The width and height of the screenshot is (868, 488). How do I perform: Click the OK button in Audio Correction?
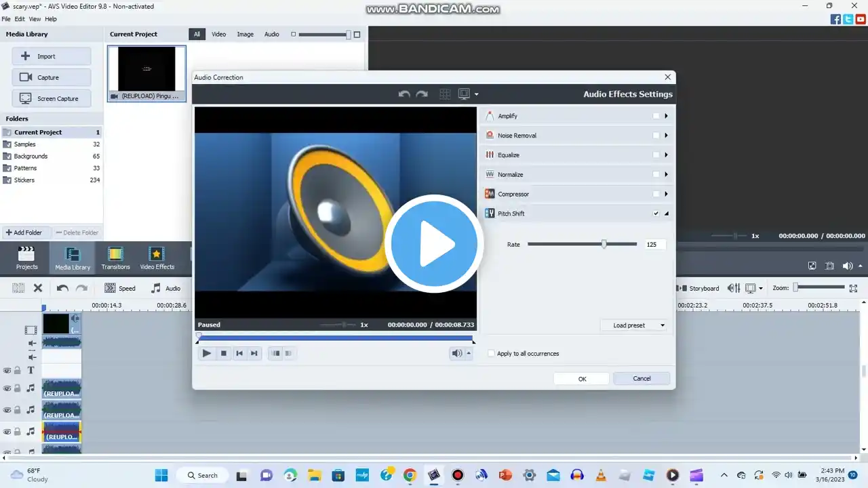coord(582,379)
